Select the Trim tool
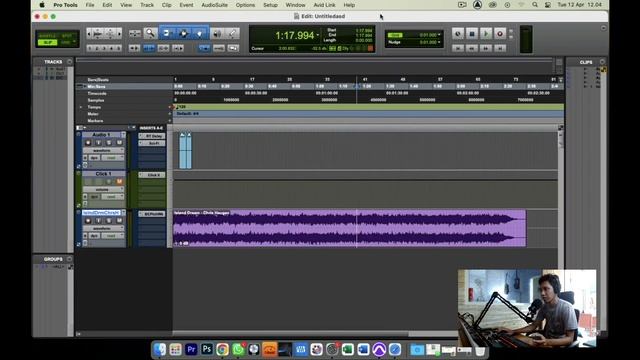The width and height of the screenshot is (640, 360). tap(167, 33)
